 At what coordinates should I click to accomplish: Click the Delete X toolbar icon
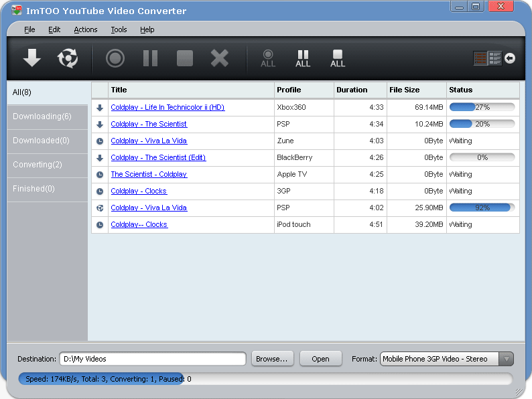220,58
